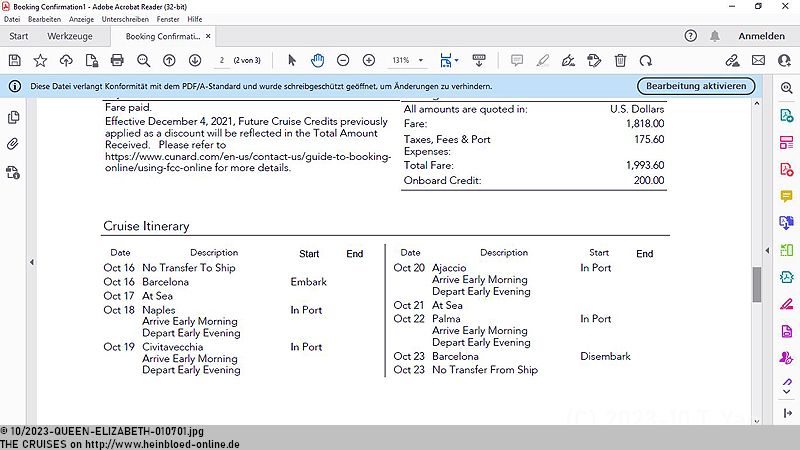The image size is (800, 450).
Task: Print the document with printer icon
Action: click(x=117, y=60)
